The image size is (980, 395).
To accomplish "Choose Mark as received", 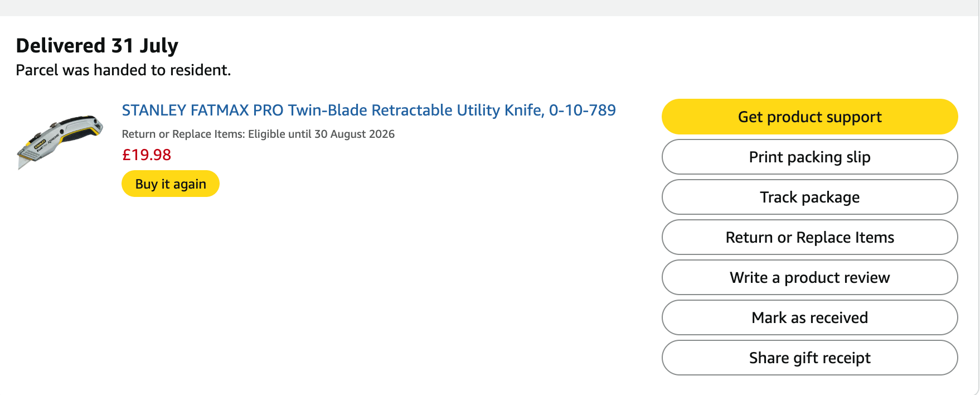I will pyautogui.click(x=809, y=317).
